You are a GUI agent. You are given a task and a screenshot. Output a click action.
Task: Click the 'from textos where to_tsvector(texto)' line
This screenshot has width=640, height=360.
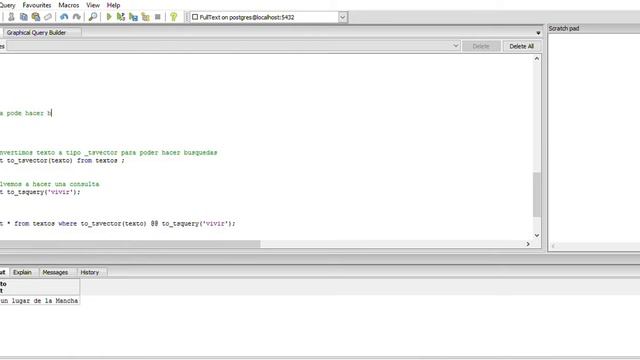coord(80,224)
